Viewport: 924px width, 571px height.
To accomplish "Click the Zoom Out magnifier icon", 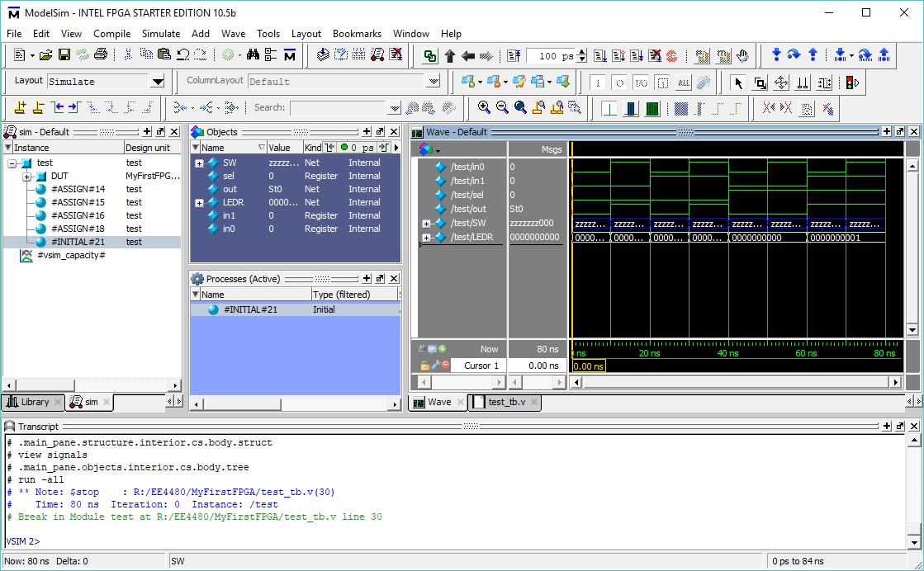I will [502, 107].
